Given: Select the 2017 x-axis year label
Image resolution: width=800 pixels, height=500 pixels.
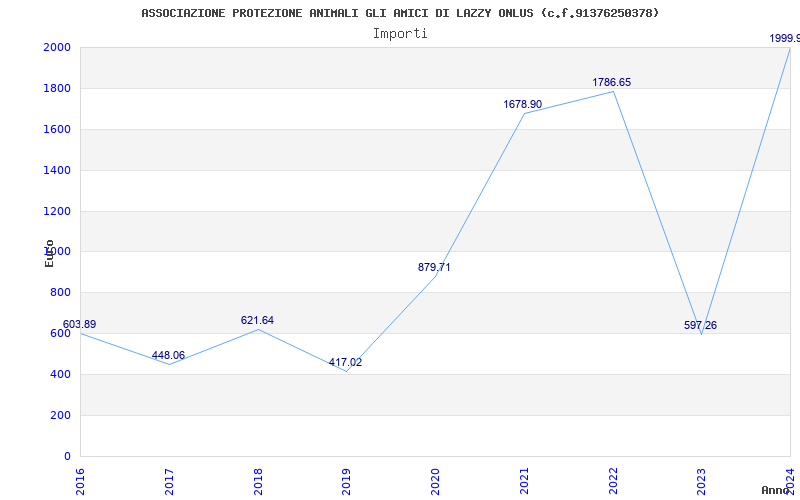Looking at the screenshot, I should 169,481.
